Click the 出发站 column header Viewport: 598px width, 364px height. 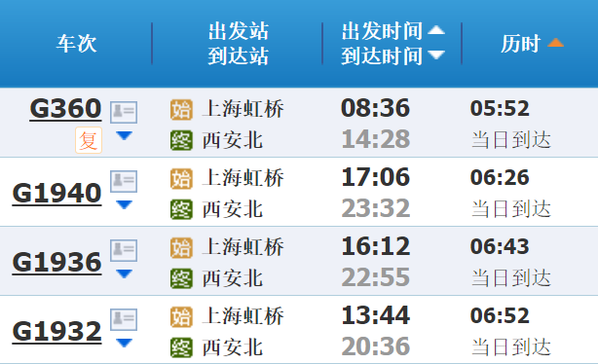[x=239, y=31]
